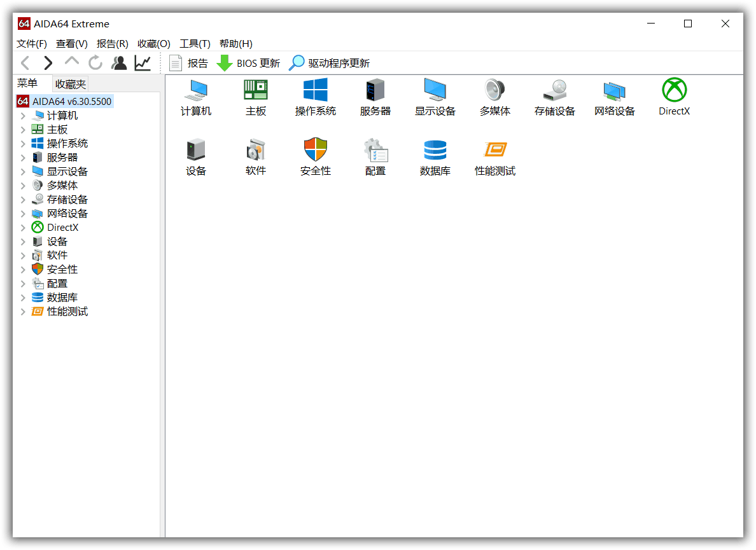Select AIDA64 v6.30.5500 root tree item
756x550 pixels.
click(71, 101)
